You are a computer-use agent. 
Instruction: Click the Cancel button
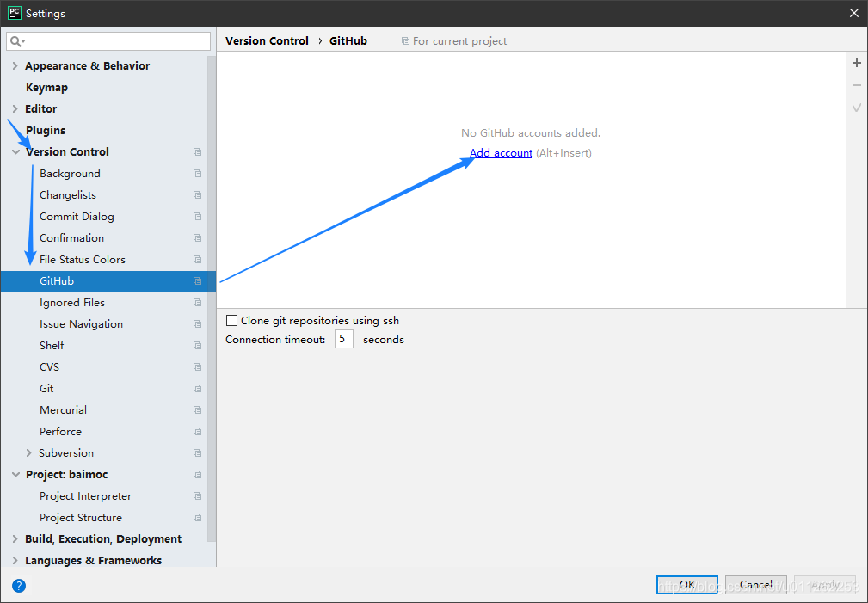[x=755, y=585]
